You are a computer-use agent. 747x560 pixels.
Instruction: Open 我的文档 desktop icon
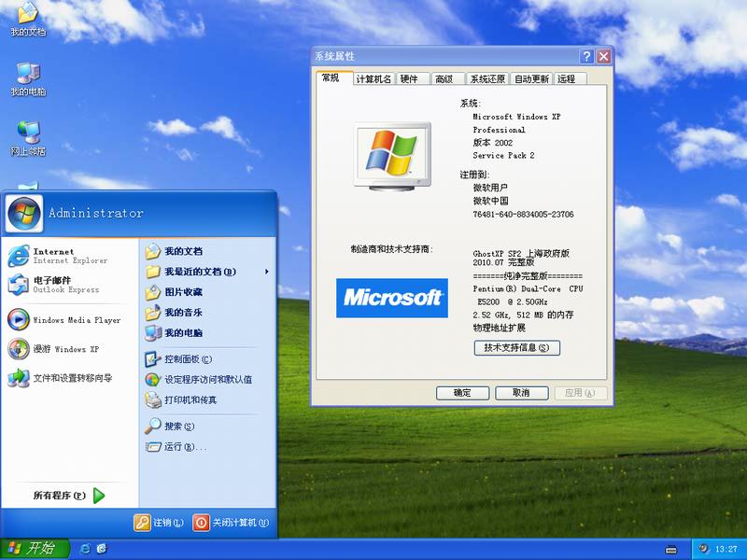28,20
